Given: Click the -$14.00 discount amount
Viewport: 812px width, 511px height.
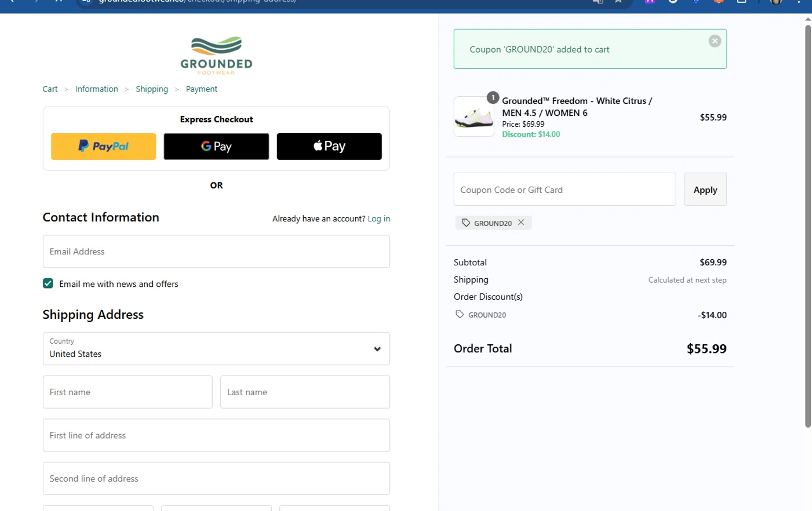Looking at the screenshot, I should pos(712,315).
